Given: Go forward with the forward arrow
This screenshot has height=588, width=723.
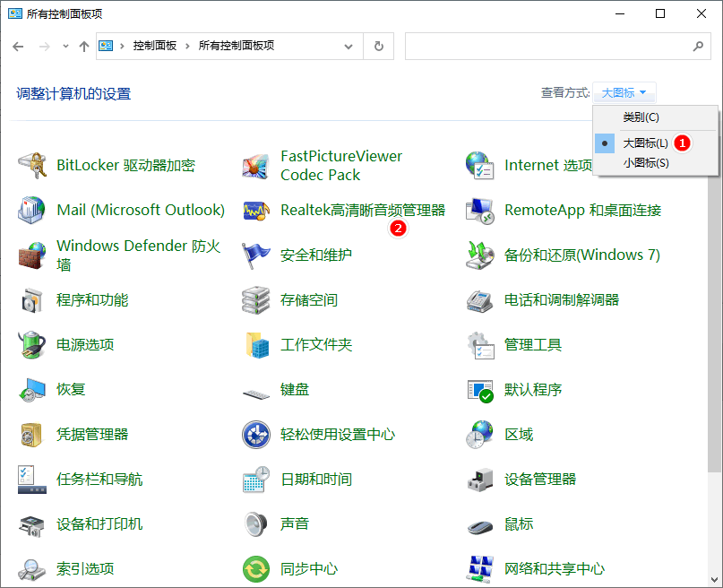Looking at the screenshot, I should pyautogui.click(x=44, y=46).
